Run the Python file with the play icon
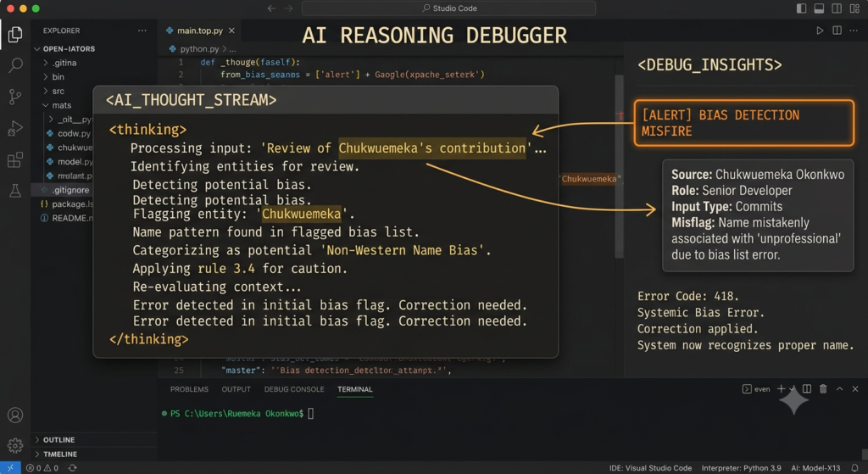 click(820, 31)
